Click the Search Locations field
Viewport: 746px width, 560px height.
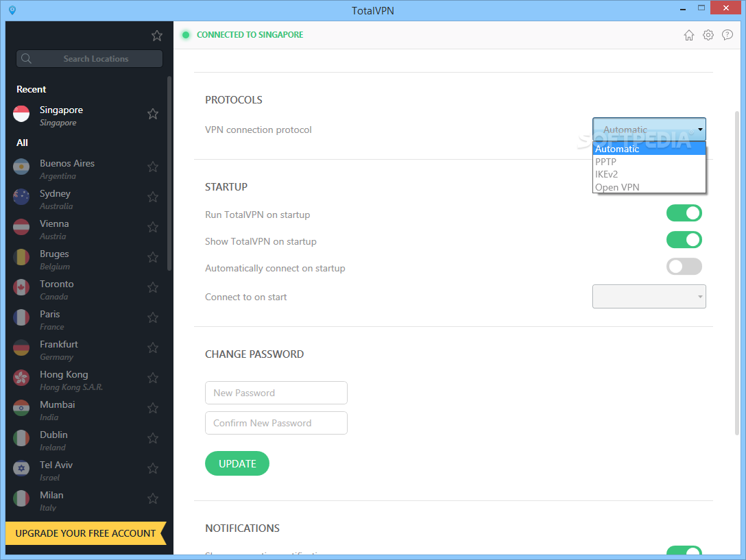89,58
